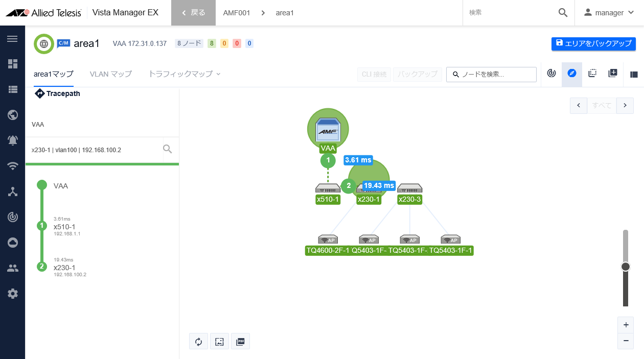Open the user management icon in the sidebar

[12, 268]
